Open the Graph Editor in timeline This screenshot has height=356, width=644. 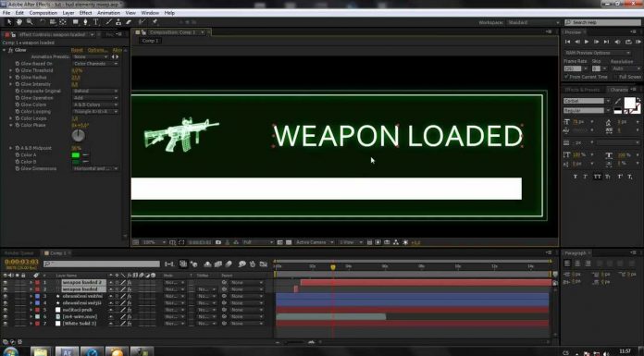pos(264,264)
